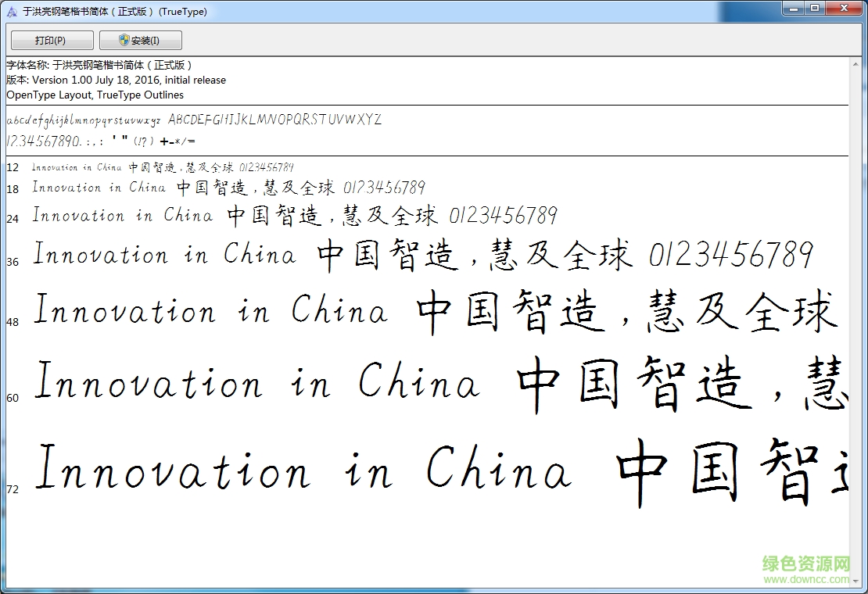Click the UAC shield icon on the install button

point(123,40)
